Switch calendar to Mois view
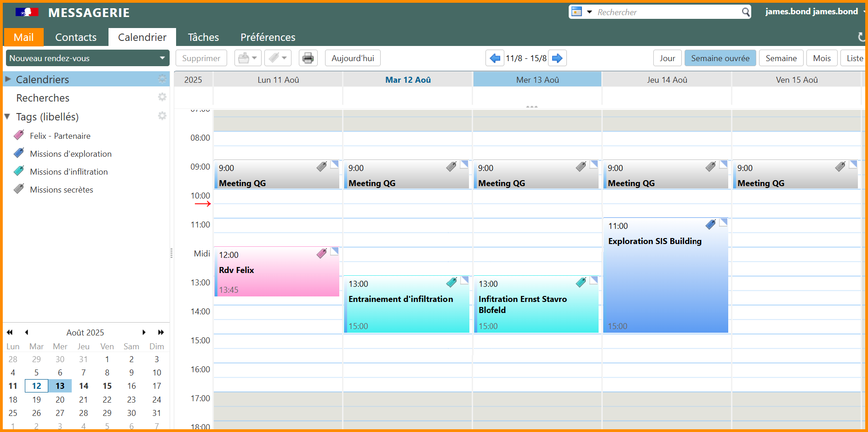Screen dimensions: 868x432 (822, 58)
